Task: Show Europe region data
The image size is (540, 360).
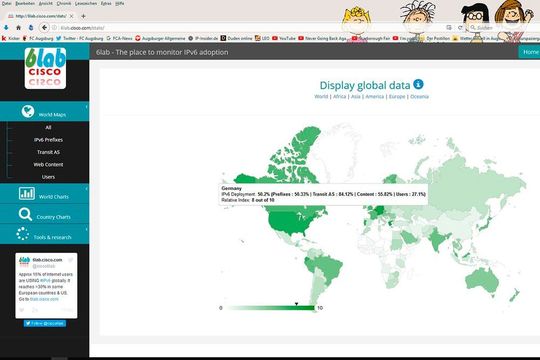Action: click(x=397, y=96)
